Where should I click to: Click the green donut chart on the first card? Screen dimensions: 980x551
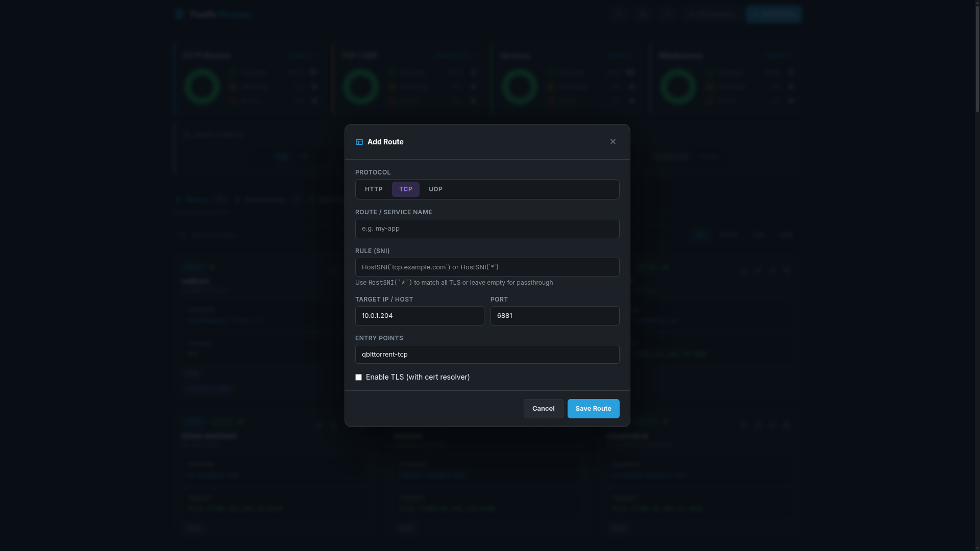tap(202, 86)
